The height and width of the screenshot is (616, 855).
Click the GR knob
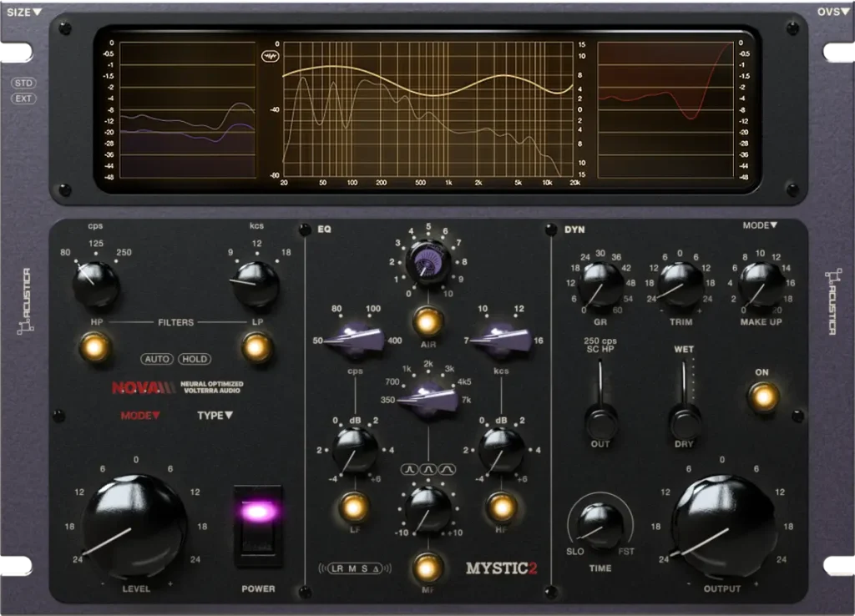point(600,284)
